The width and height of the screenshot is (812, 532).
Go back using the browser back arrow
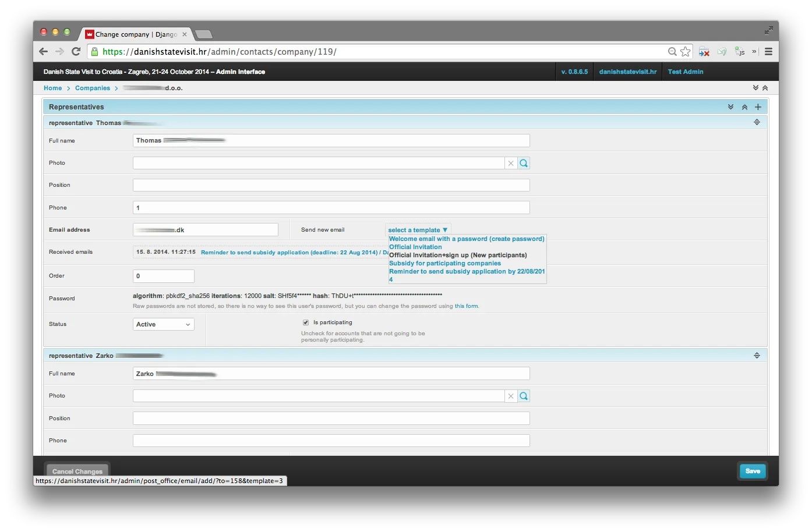(44, 52)
